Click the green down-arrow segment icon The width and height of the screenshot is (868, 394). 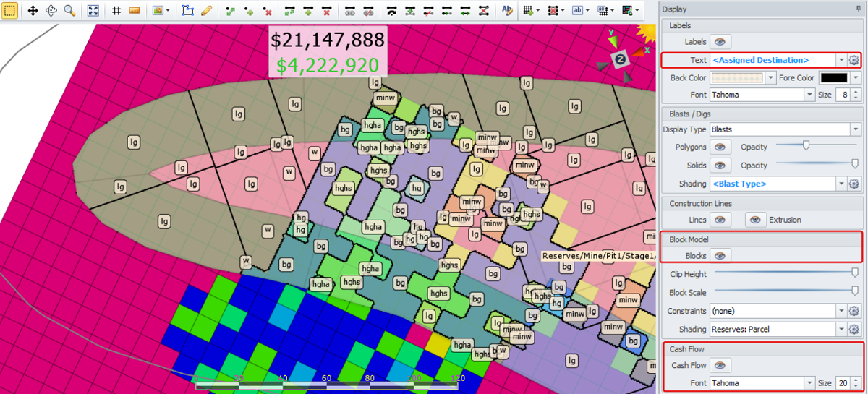(409, 10)
